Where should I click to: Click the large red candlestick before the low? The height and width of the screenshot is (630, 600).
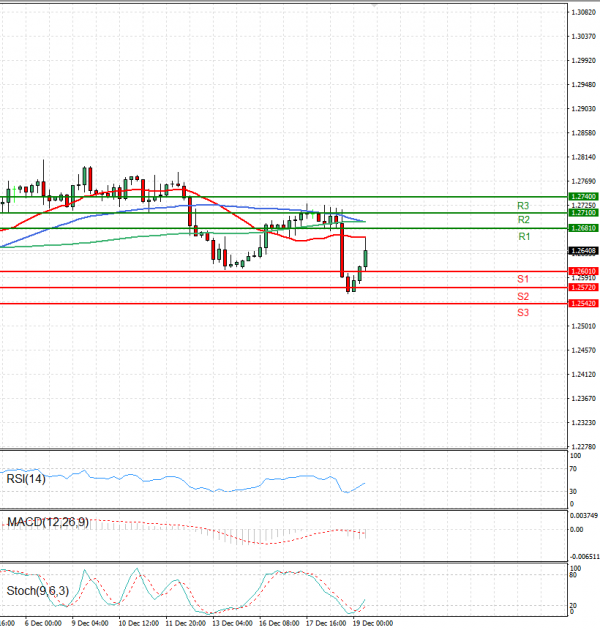point(342,250)
